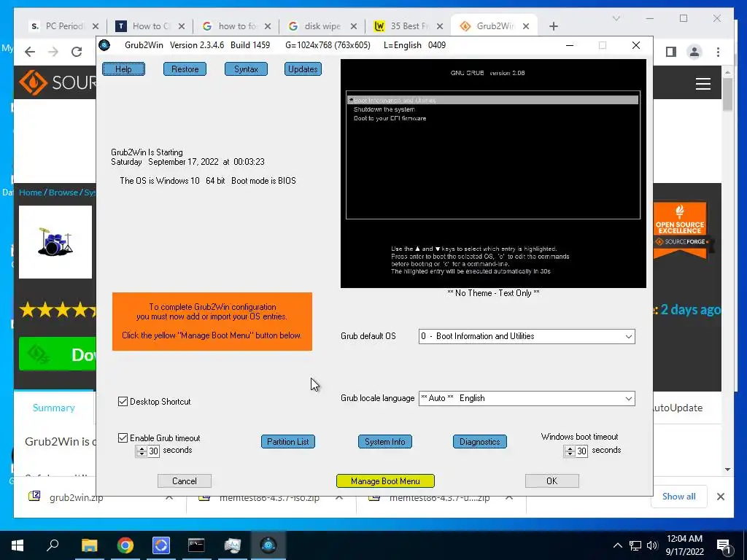Close the PC Period browser tab
The width and height of the screenshot is (747, 560).
click(x=96, y=26)
